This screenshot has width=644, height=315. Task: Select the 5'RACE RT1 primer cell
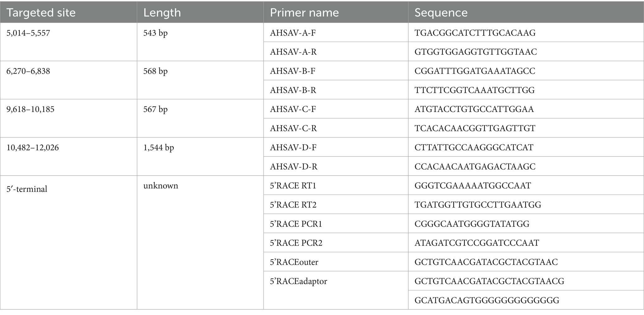[336, 186]
